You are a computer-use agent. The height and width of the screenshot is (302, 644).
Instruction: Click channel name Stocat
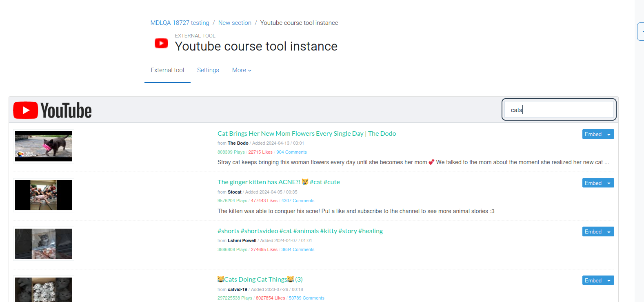(x=235, y=192)
